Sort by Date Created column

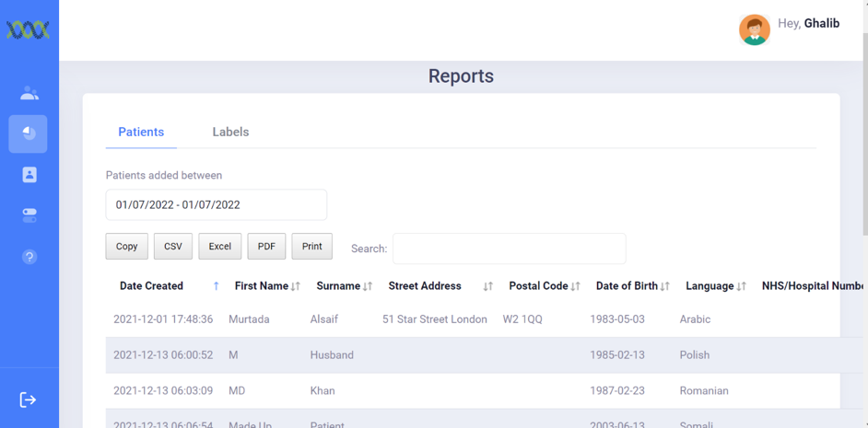pos(152,286)
